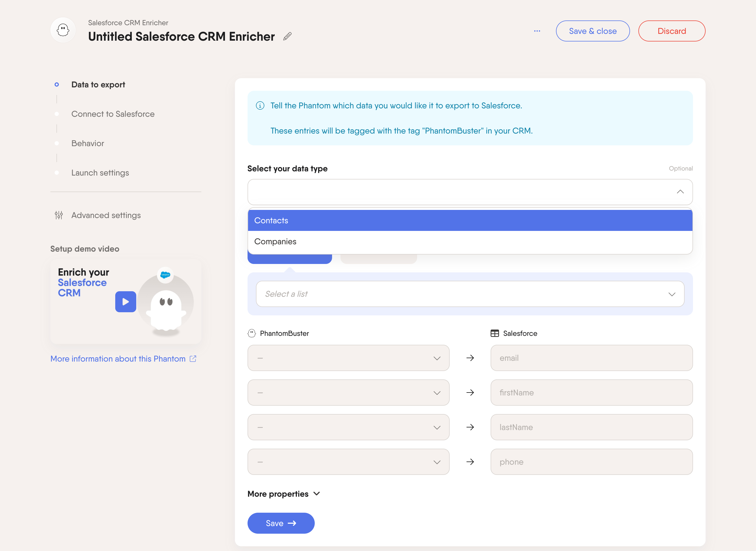Click the arrow next to the phone field
The height and width of the screenshot is (551, 756).
(x=470, y=462)
